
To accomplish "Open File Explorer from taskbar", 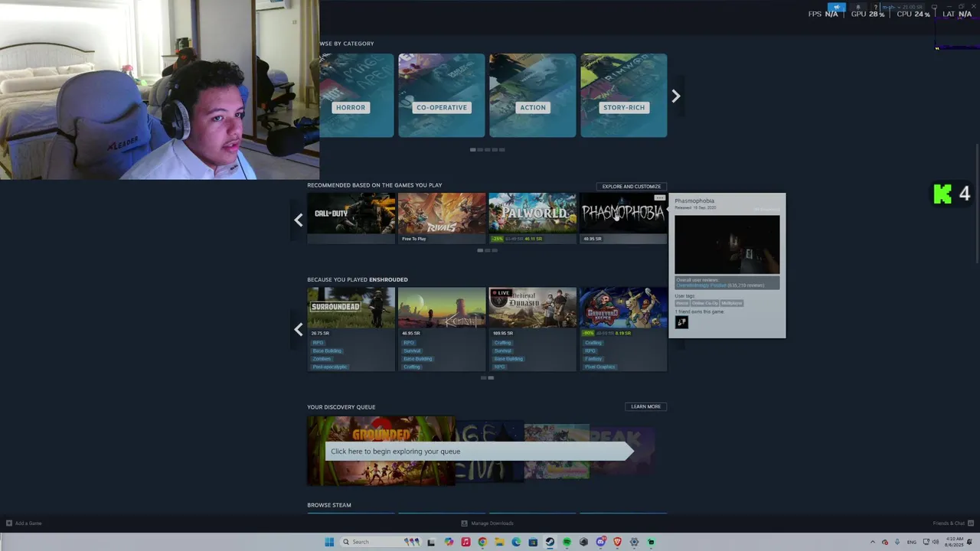I will tap(499, 542).
